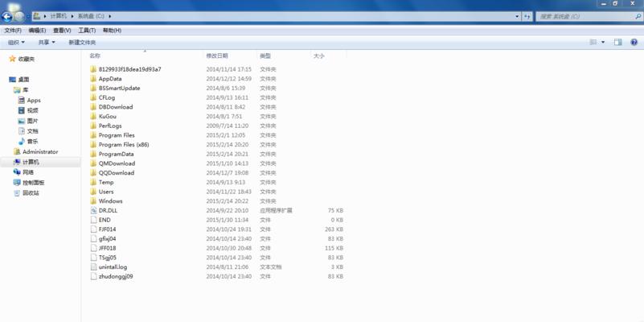This screenshot has height=322, width=644.
Task: Select the file named FJF014
Action: (x=107, y=229)
